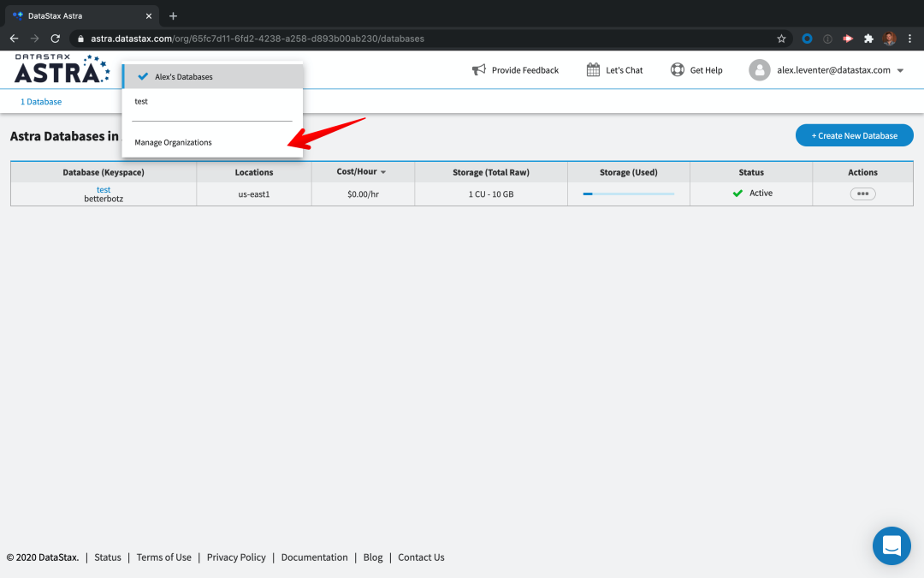Expand the account dropdown arrow
Viewport: 924px width, 578px height.
(x=900, y=71)
